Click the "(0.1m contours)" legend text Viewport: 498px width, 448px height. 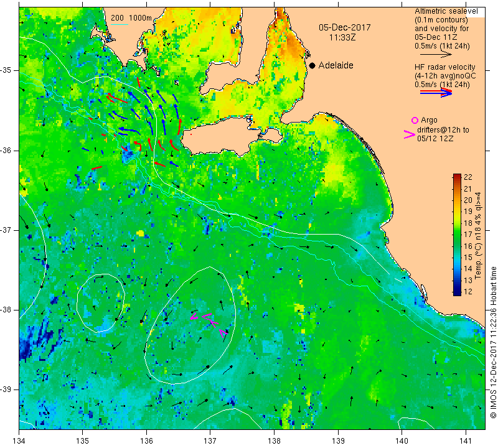(441, 20)
